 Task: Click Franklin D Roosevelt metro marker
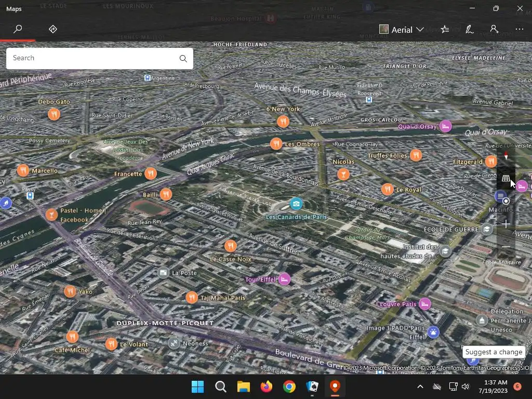(369, 100)
